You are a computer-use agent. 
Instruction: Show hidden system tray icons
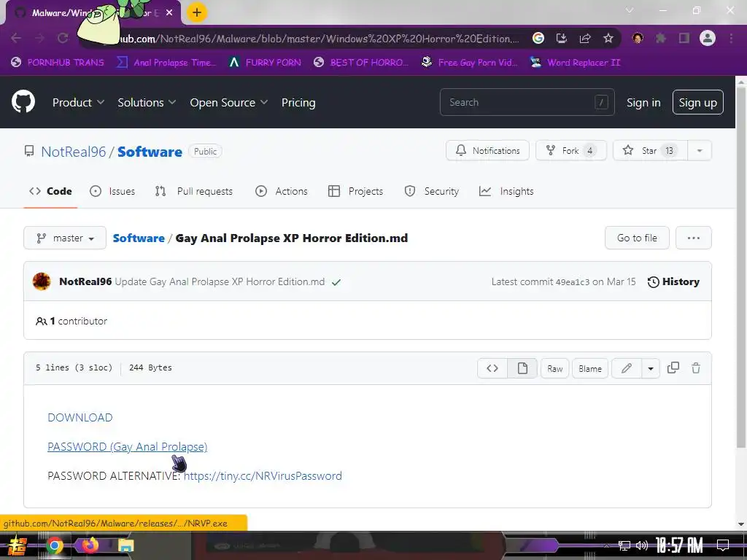coord(606,545)
